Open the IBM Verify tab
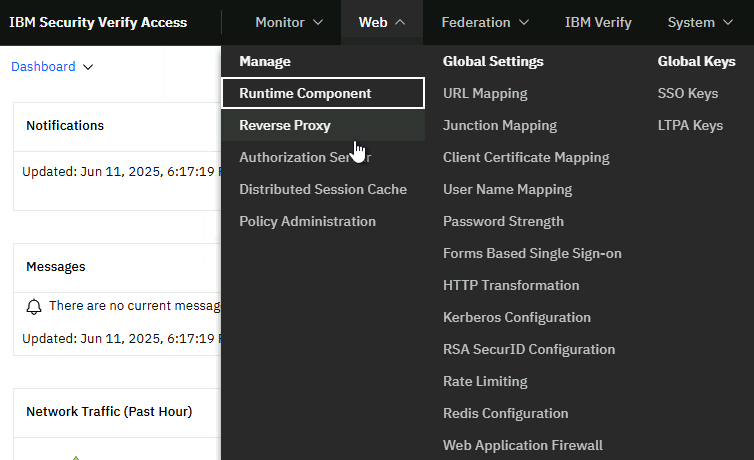The height and width of the screenshot is (460, 754). 598,23
